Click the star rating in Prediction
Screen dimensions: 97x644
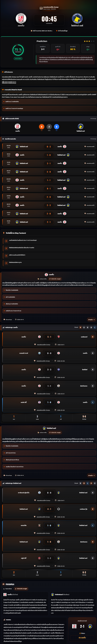coord(89,41)
